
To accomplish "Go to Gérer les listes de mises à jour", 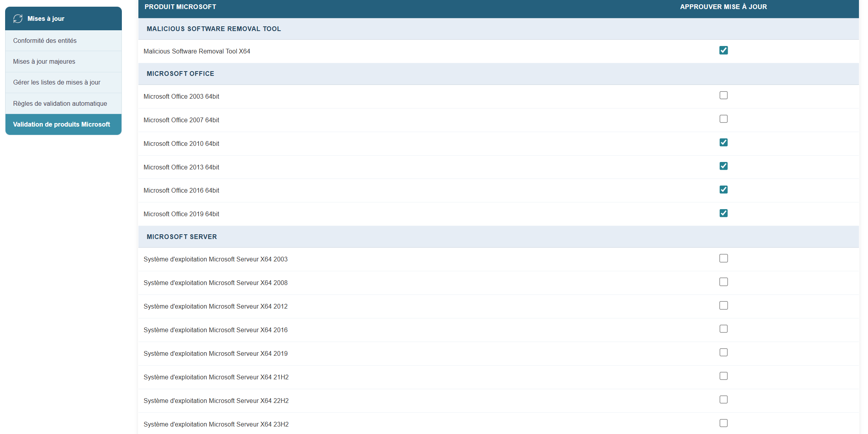I will (x=57, y=82).
